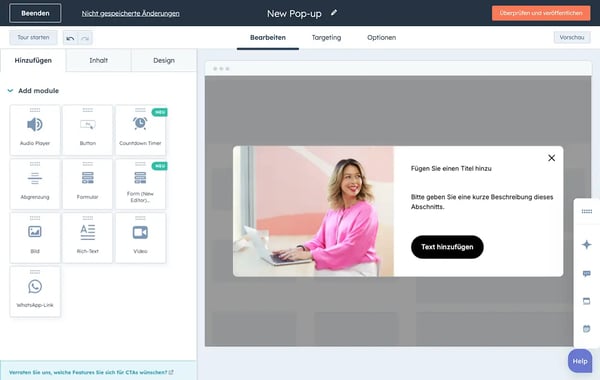Open the Help chat button
Image resolution: width=600 pixels, height=380 pixels.
click(580, 361)
